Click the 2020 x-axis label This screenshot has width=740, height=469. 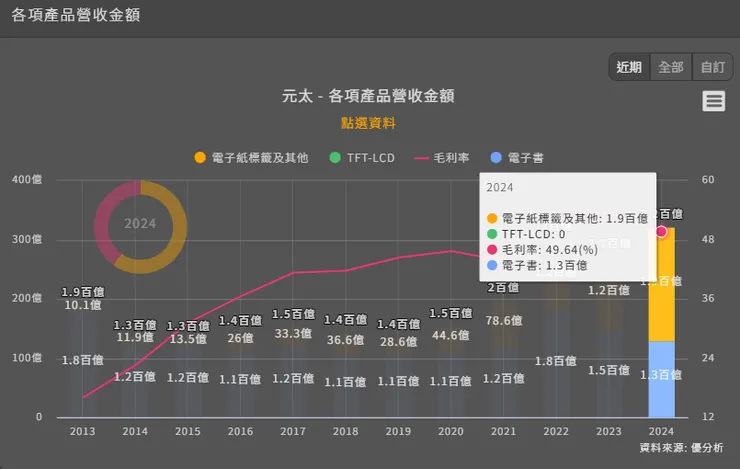(451, 431)
